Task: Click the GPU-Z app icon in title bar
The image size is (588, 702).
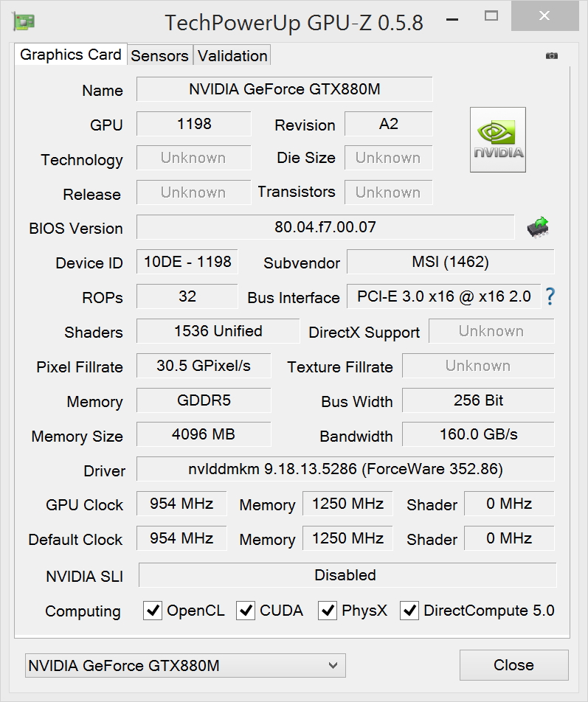Action: [x=24, y=21]
